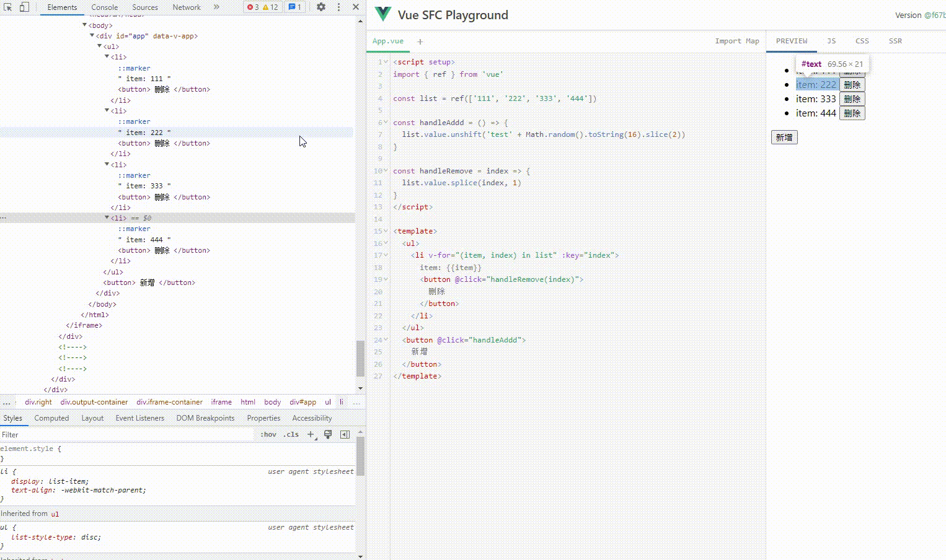Image resolution: width=946 pixels, height=560 pixels.
Task: Collapse the li containing item 333
Action: point(107,164)
